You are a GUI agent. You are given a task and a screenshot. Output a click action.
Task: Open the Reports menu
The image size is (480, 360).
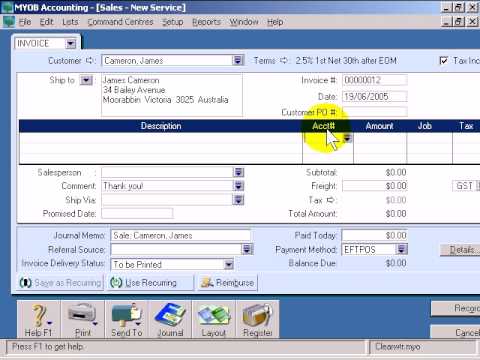point(206,22)
